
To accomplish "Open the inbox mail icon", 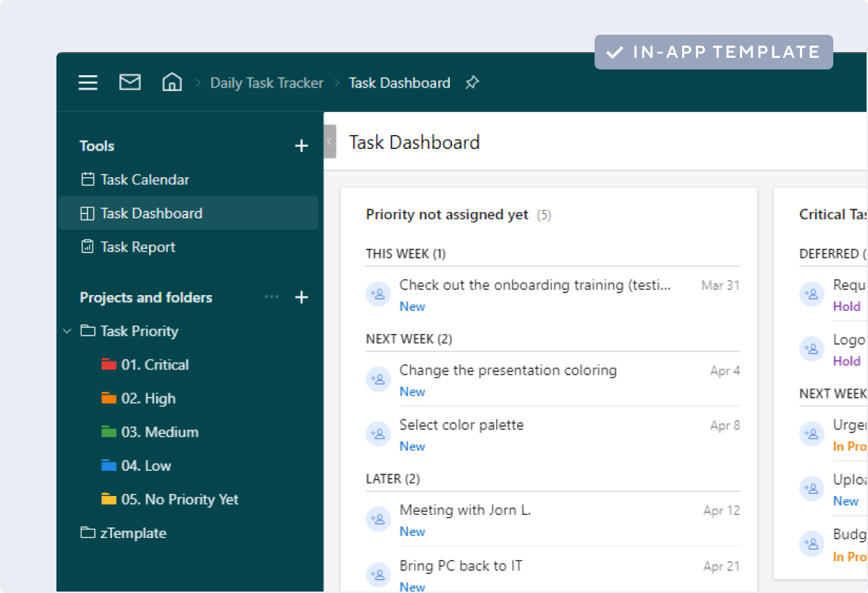I will coord(130,82).
